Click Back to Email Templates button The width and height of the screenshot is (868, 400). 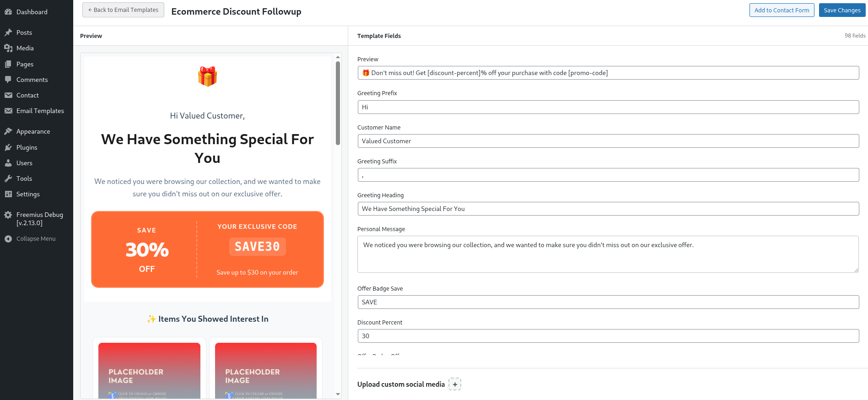tap(123, 10)
